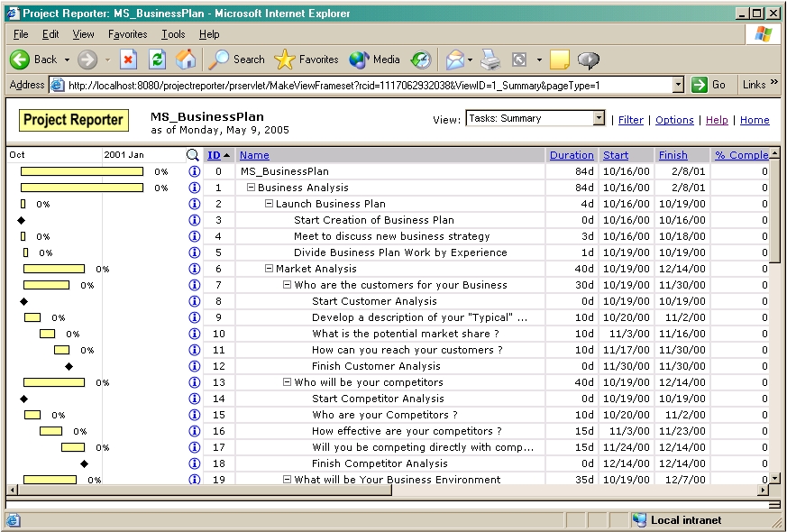Open info icon for task MS_BusinessPlan
787x532 pixels.
194,171
